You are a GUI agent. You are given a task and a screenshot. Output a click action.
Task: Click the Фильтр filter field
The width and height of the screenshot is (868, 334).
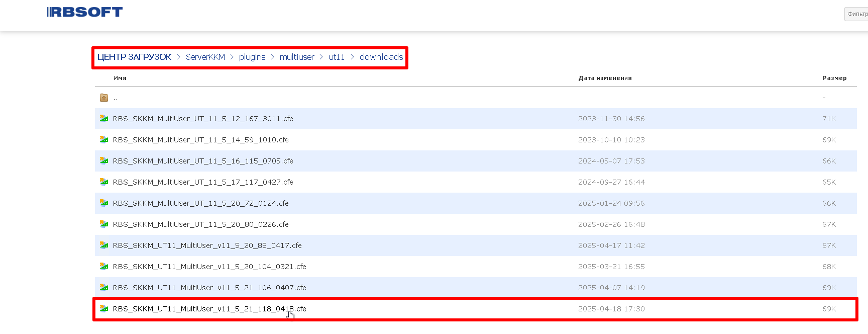point(856,14)
